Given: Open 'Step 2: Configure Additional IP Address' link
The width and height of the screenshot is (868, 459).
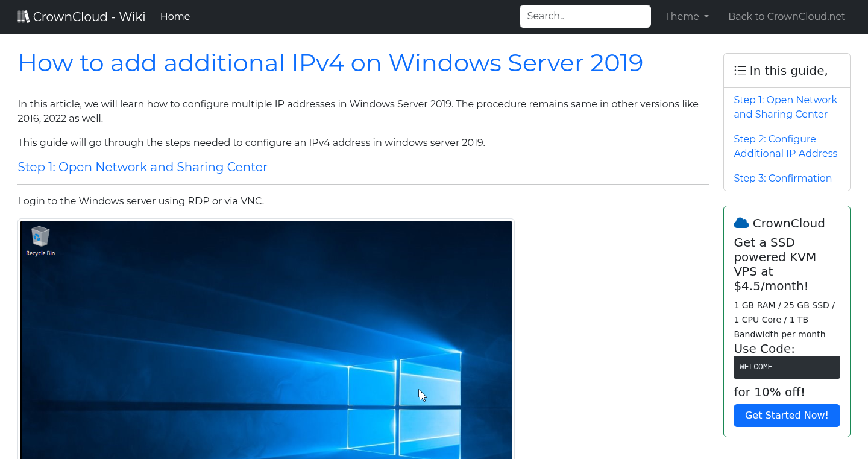Looking at the screenshot, I should click(x=785, y=146).
